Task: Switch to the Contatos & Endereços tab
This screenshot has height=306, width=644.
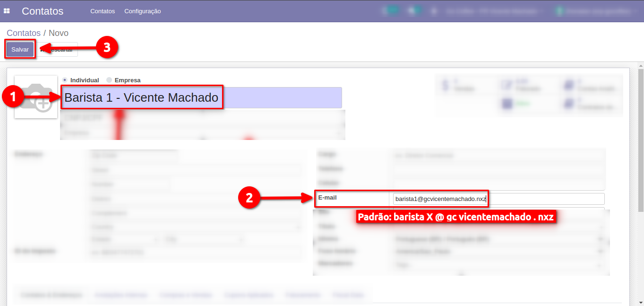Action: (x=51, y=295)
